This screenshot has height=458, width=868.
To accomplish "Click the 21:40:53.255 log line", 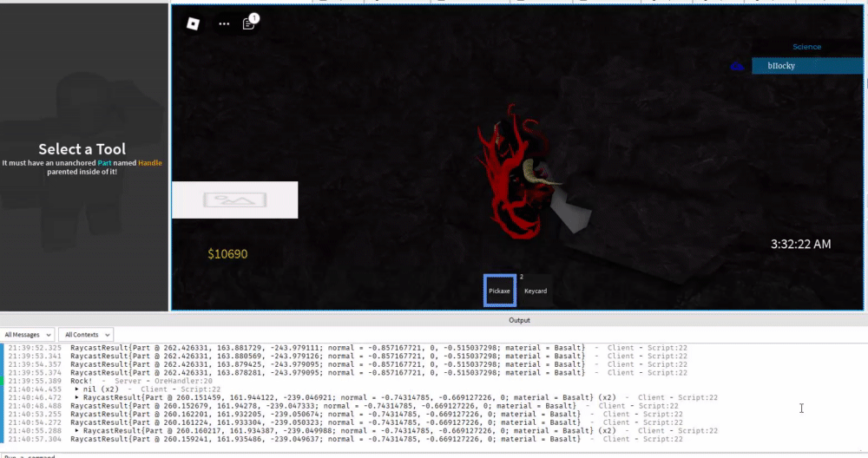I will click(345, 414).
